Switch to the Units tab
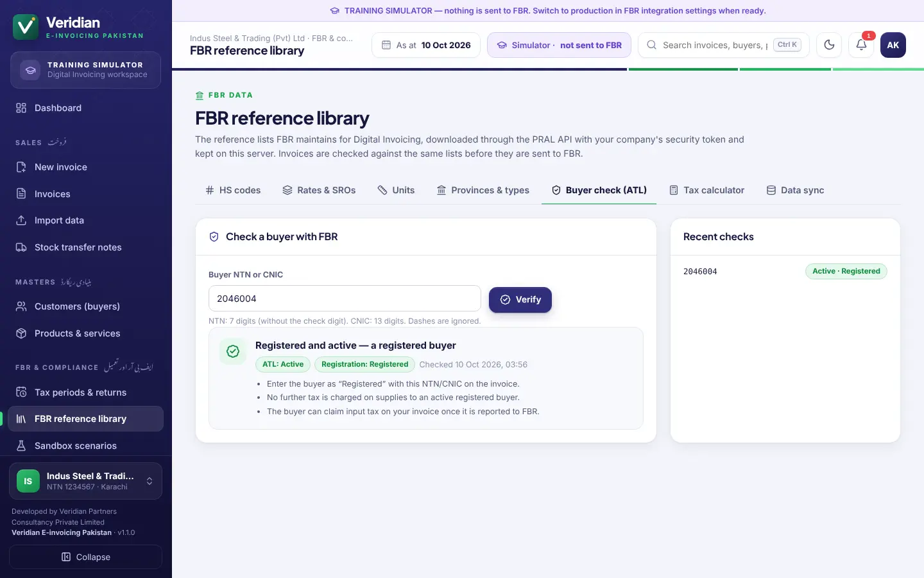 pos(396,190)
